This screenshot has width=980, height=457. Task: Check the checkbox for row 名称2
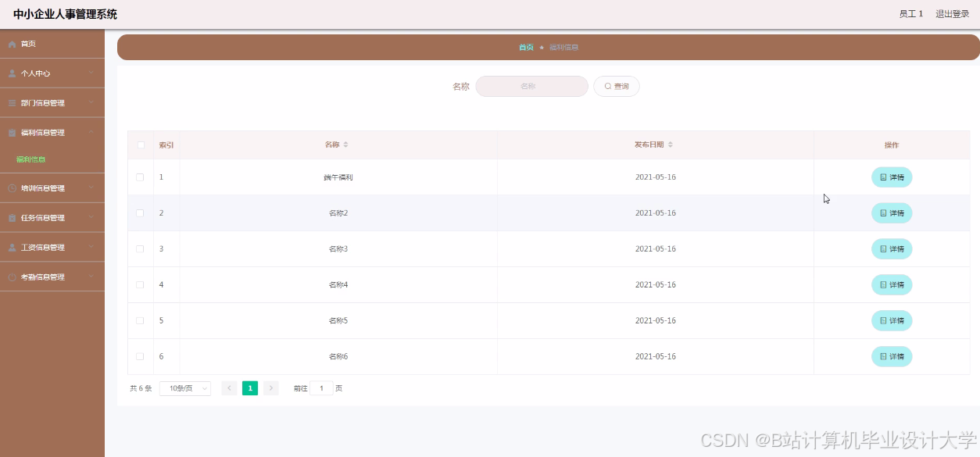pos(140,213)
